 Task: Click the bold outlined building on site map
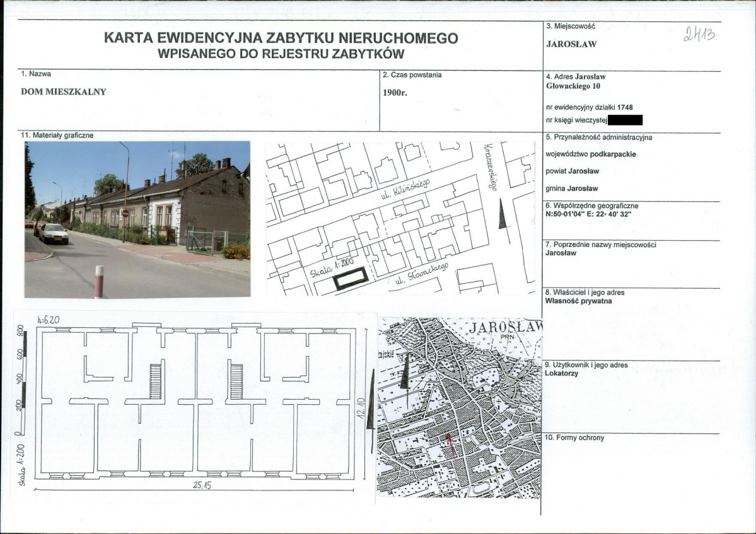tap(351, 278)
